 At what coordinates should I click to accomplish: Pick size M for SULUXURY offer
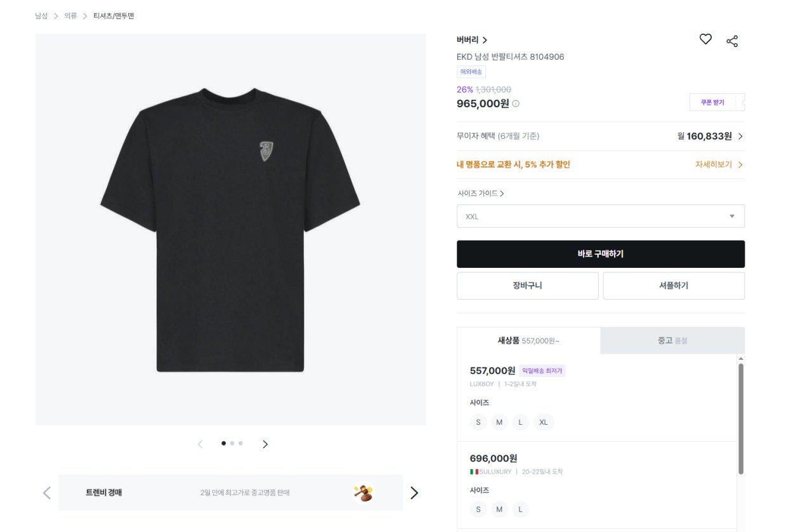pos(499,509)
